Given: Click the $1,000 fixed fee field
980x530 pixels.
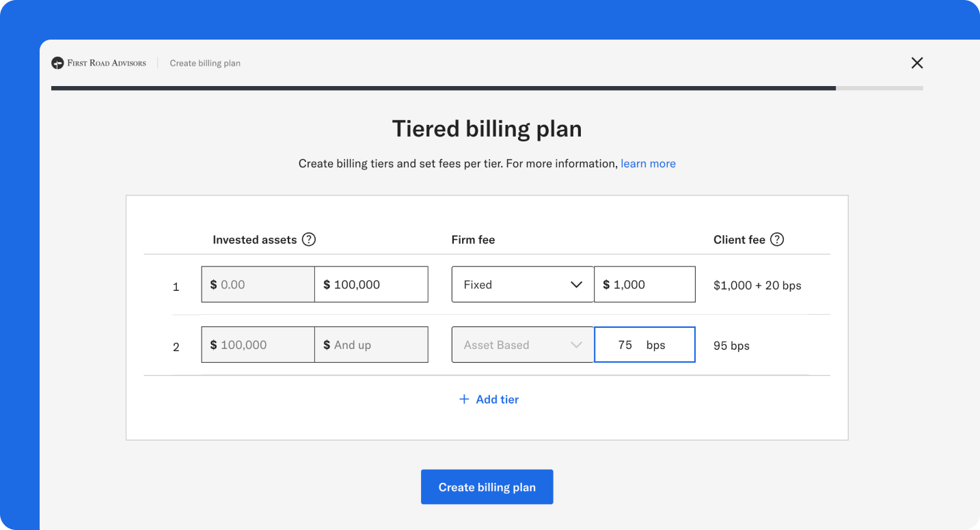Looking at the screenshot, I should (645, 284).
